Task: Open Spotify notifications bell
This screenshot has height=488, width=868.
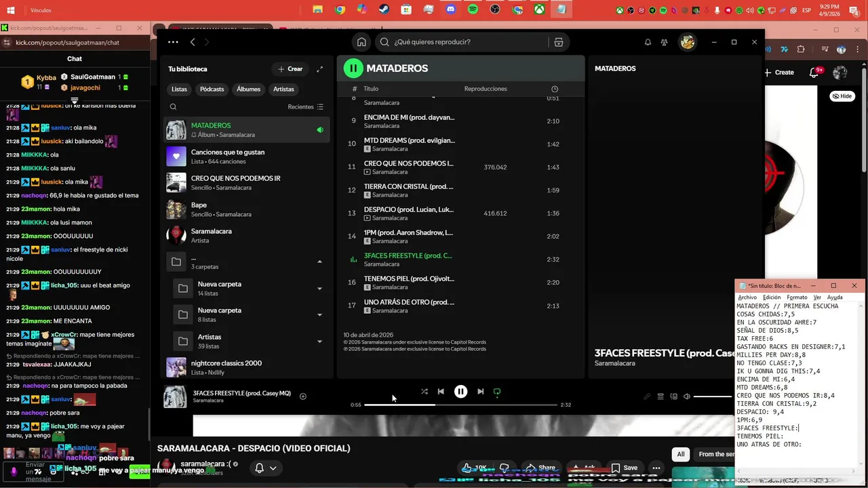Action: click(648, 42)
